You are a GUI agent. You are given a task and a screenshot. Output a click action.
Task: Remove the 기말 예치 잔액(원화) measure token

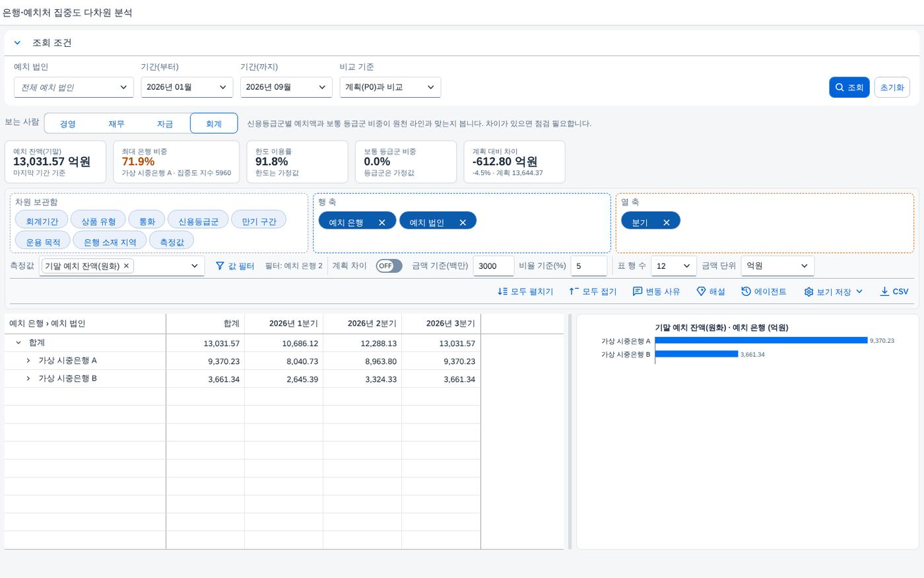pos(126,266)
